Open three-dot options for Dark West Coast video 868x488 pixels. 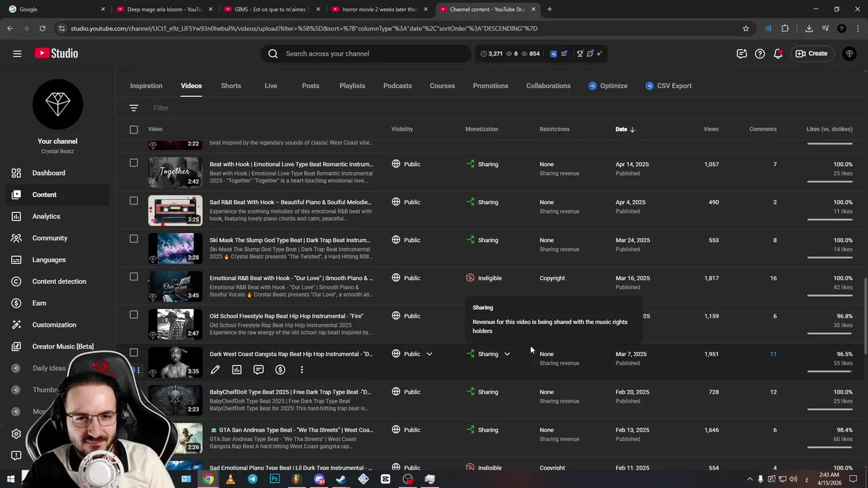(302, 369)
